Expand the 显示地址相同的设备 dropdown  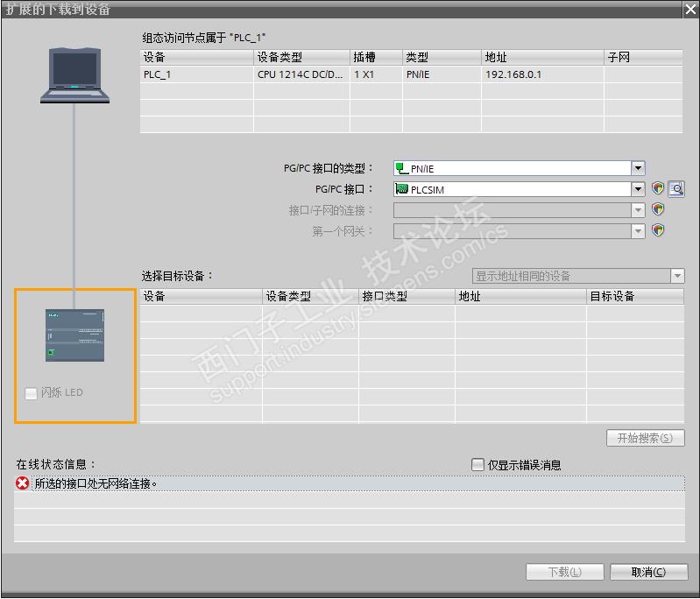tap(677, 276)
